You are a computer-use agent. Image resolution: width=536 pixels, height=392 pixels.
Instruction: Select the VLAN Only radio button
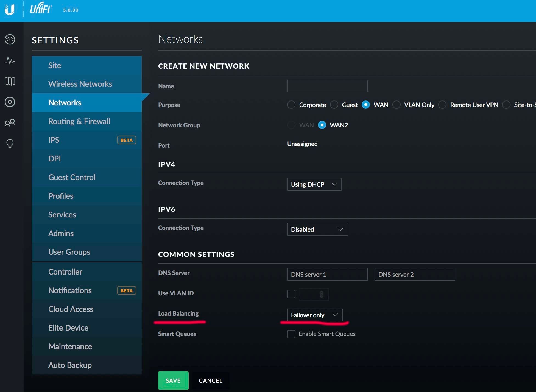coord(396,105)
